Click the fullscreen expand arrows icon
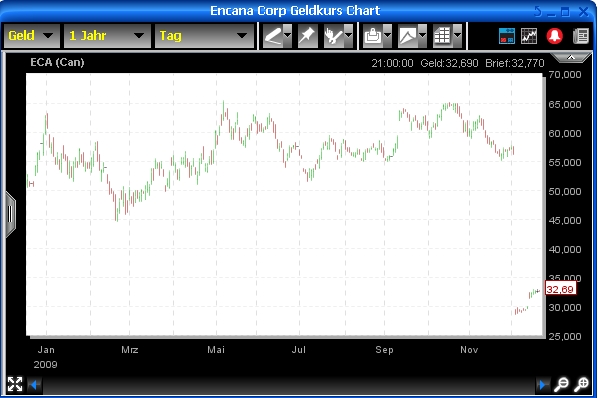 click(15, 384)
